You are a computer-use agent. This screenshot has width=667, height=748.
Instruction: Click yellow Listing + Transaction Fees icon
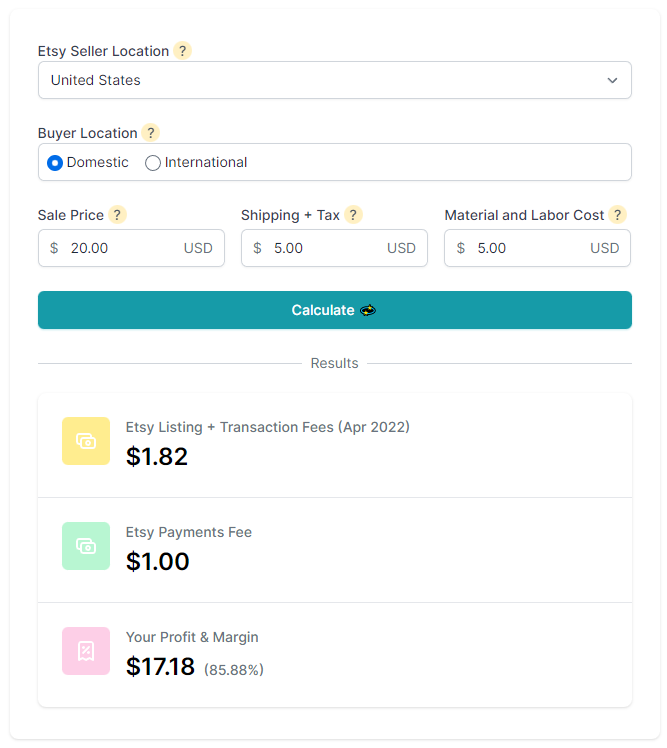86,441
